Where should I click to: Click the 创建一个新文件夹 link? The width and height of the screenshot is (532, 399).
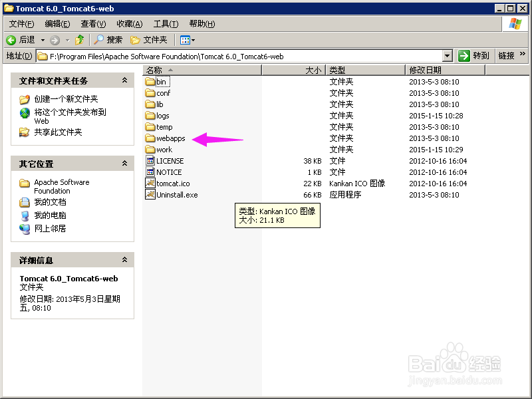[x=66, y=99]
